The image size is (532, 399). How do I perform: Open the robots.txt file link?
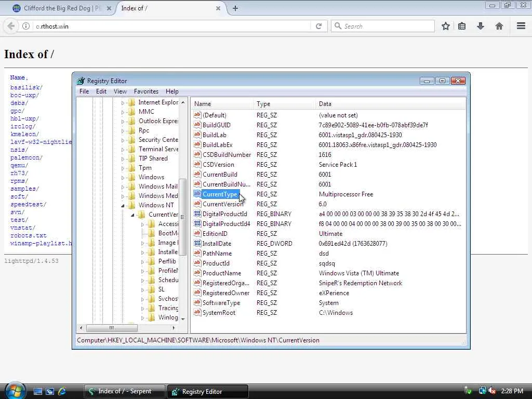point(28,235)
